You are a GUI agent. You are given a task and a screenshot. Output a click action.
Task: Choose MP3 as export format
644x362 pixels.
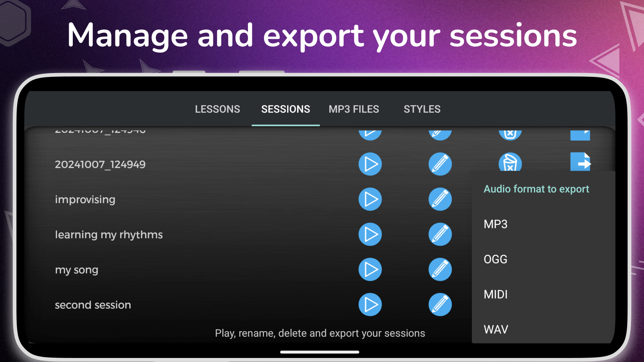(495, 224)
